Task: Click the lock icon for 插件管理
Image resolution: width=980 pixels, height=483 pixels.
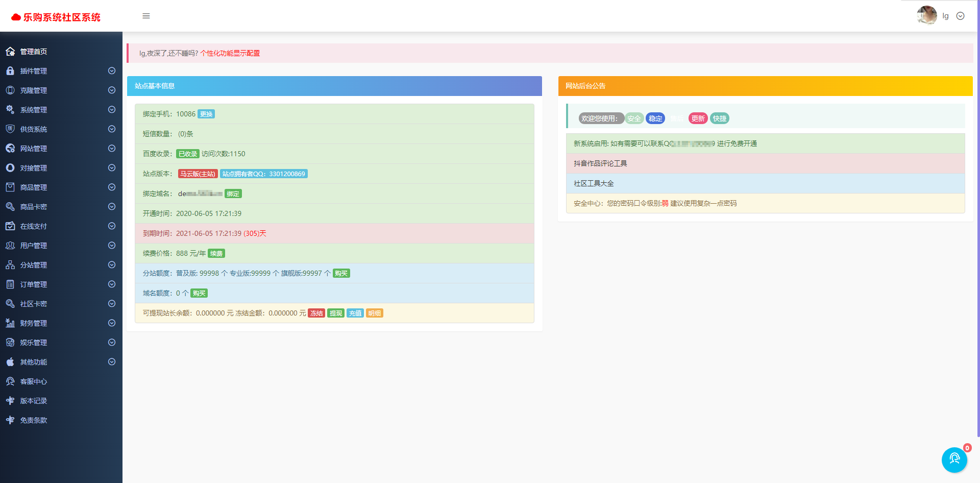Action: (10, 71)
